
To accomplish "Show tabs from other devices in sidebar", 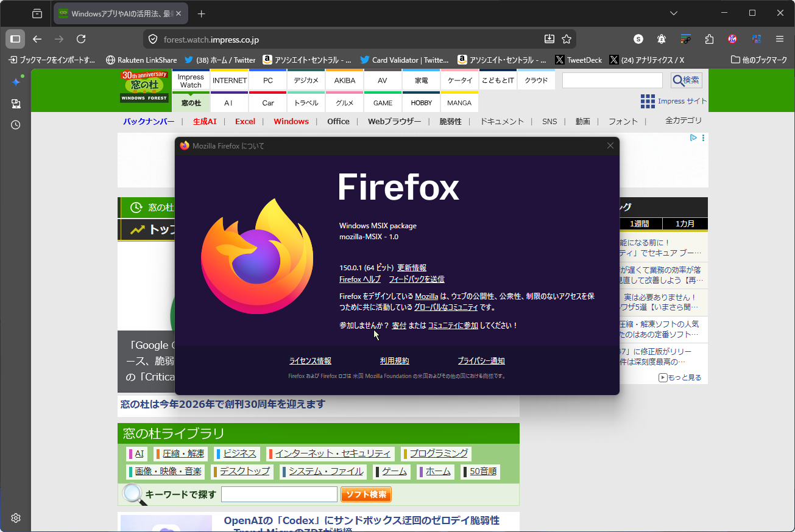I will pyautogui.click(x=16, y=103).
